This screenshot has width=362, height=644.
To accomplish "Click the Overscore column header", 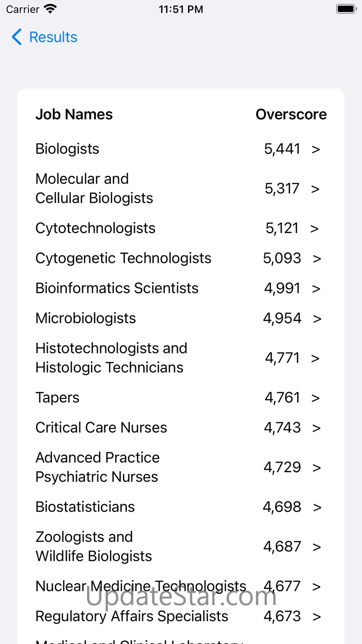I will (291, 115).
